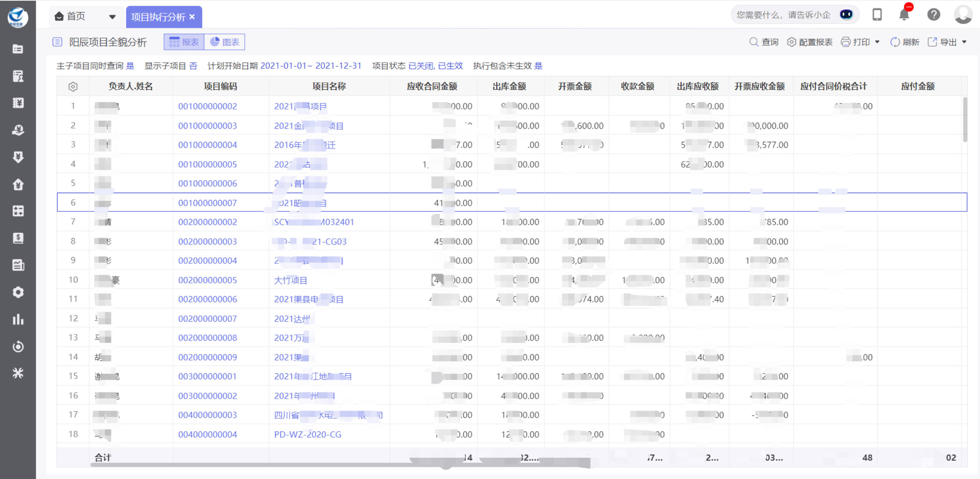The image size is (980, 479).
Task: Expand the 导出 export dropdown arrow
Action: (964, 42)
